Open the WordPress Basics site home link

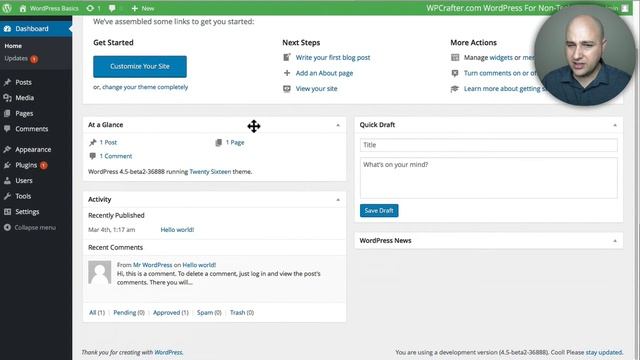point(49,8)
